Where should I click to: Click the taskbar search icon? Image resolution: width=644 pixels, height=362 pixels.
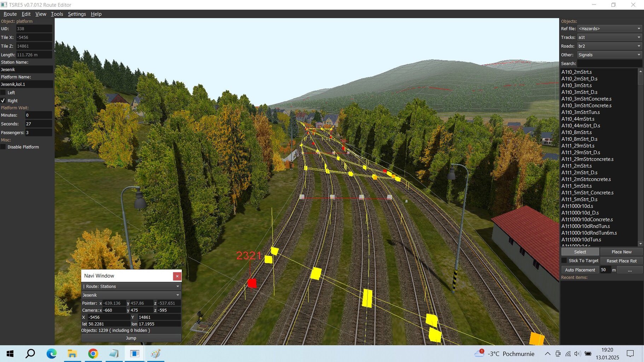pos(30,354)
